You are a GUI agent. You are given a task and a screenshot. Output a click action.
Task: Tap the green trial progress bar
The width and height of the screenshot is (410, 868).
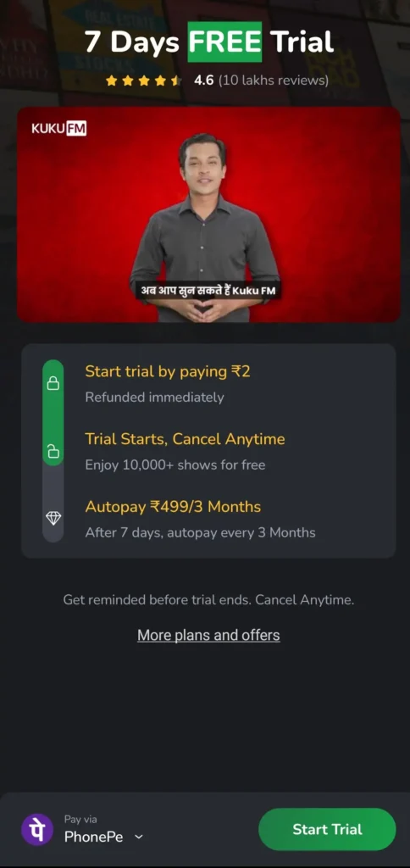tap(53, 413)
